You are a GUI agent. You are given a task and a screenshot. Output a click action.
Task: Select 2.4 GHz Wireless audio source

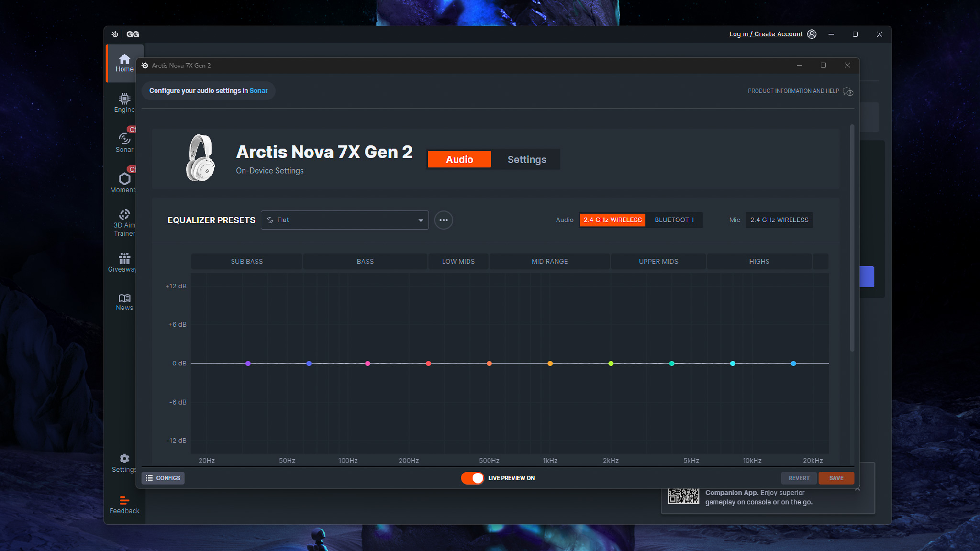(x=612, y=220)
